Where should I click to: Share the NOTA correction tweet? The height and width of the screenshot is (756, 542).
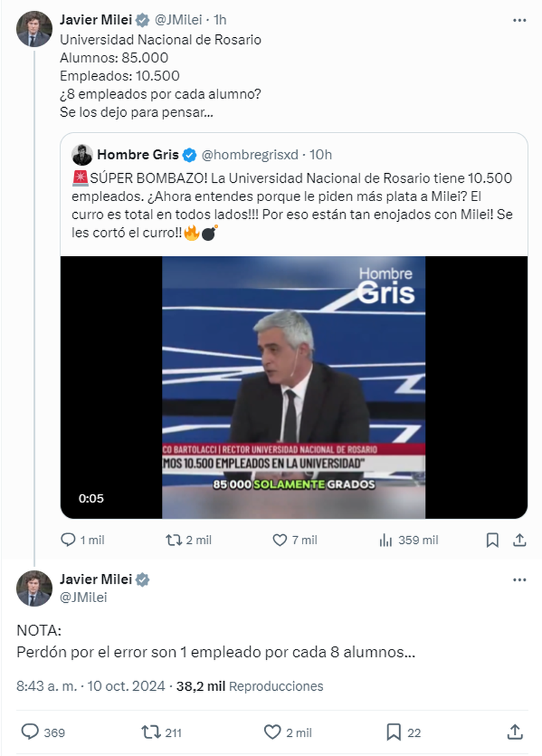coord(515,732)
